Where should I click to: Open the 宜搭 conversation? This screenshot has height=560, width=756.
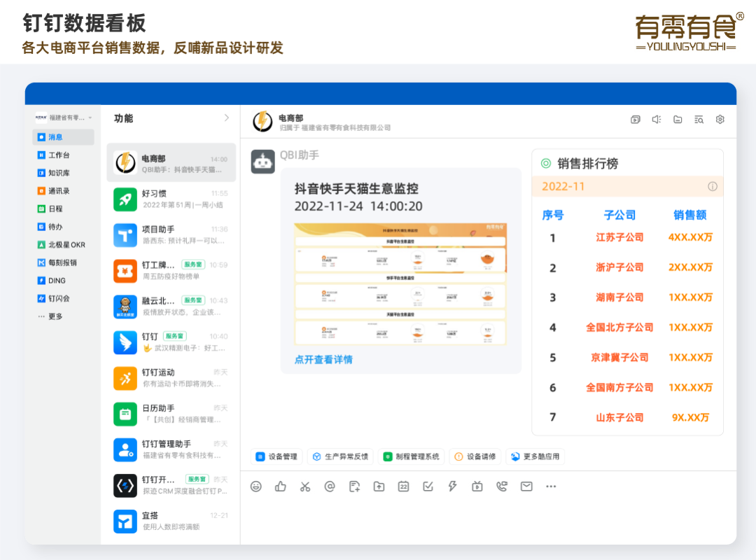coord(171,521)
